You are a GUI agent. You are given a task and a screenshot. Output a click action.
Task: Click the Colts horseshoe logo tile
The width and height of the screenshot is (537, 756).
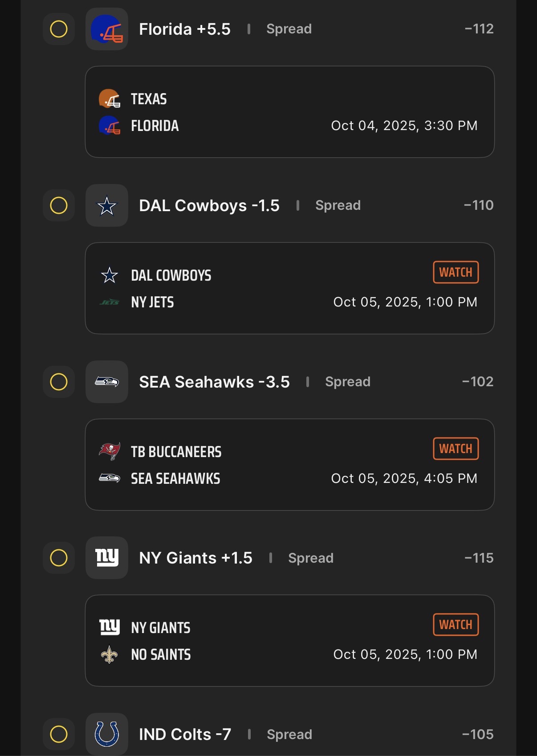107,734
